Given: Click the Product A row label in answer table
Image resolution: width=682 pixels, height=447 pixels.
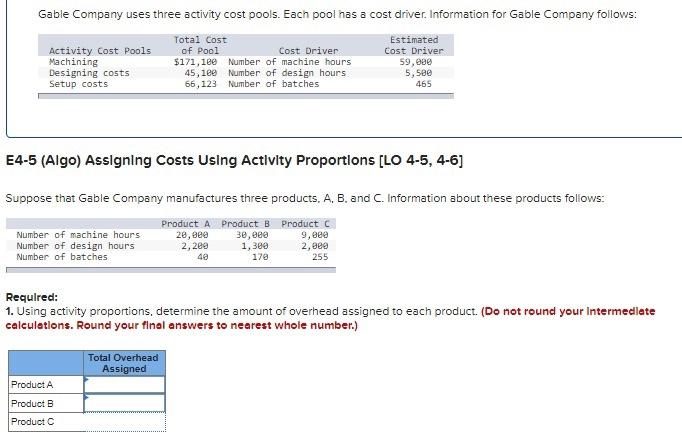Looking at the screenshot, I should [32, 385].
